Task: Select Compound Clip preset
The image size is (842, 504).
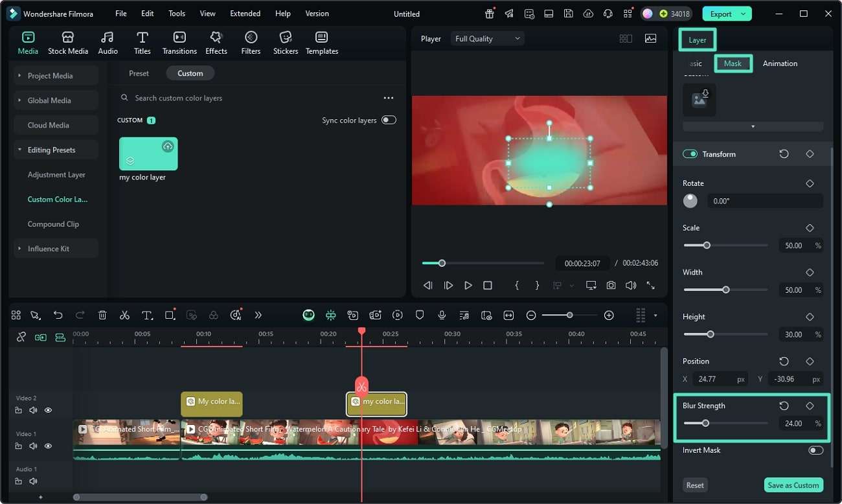Action: 53,224
